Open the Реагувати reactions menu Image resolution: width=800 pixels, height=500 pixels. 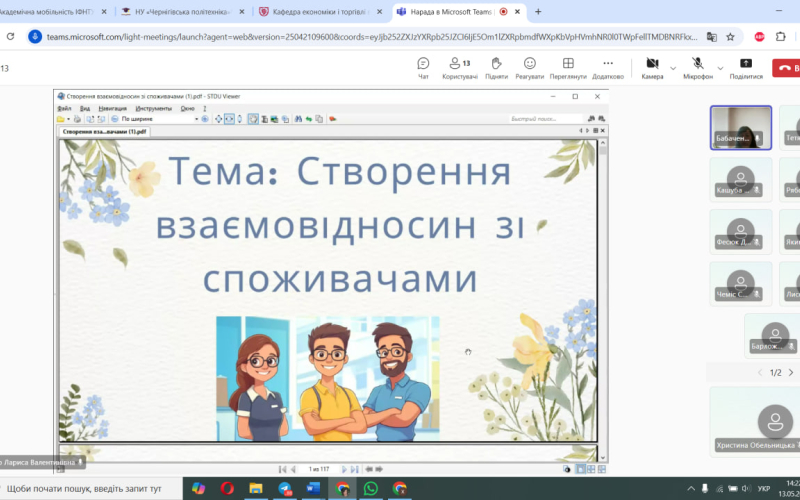[530, 68]
